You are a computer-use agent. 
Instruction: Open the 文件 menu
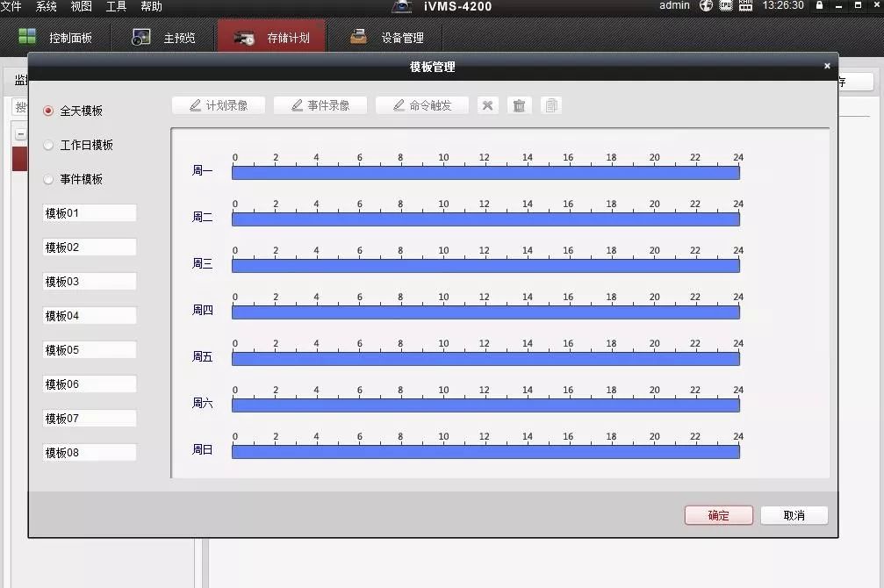pos(11,6)
